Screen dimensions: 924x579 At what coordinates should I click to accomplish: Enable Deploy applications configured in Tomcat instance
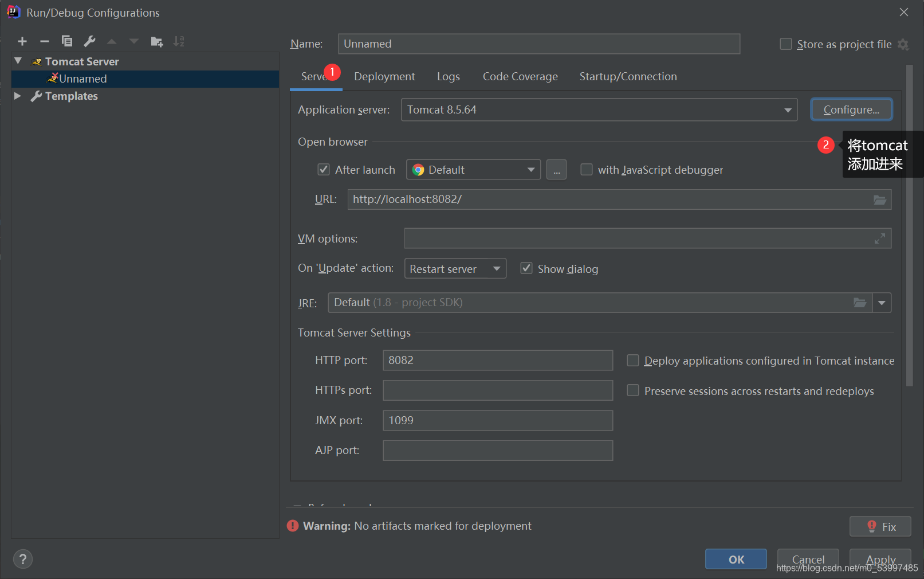[x=633, y=361]
